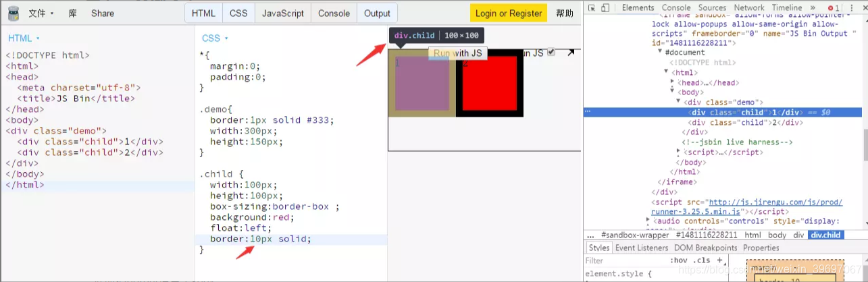Toggle the CSS panel button
The image size is (868, 282).
(x=238, y=13)
